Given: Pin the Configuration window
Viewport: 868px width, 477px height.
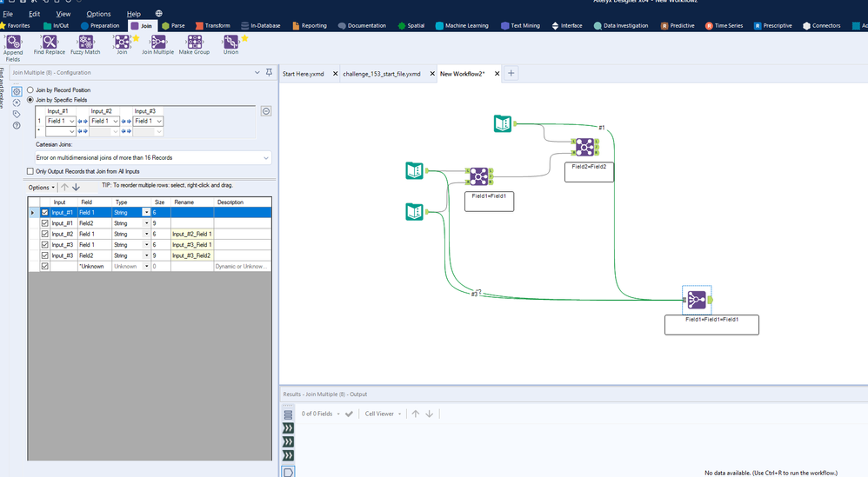Looking at the screenshot, I should (269, 72).
